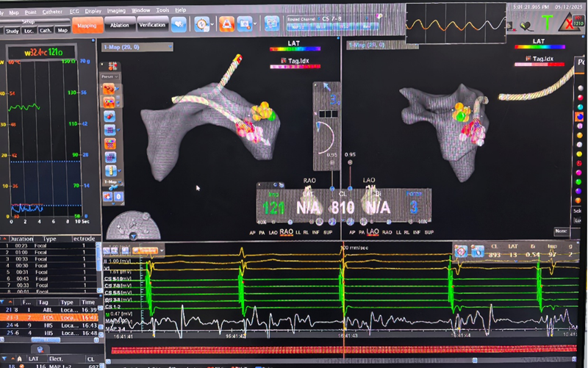Select RAO view in left viewer
The image size is (588, 368).
tap(285, 231)
